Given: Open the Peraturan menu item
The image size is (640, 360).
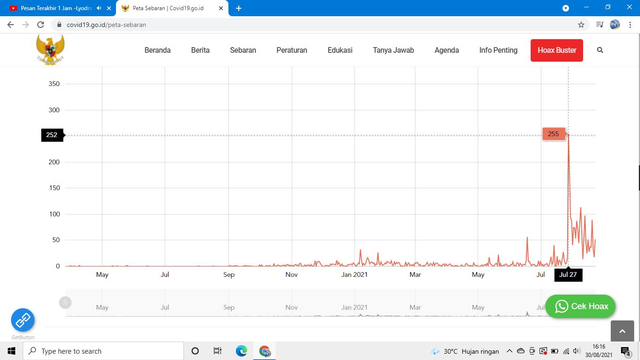Looking at the screenshot, I should tap(291, 50).
